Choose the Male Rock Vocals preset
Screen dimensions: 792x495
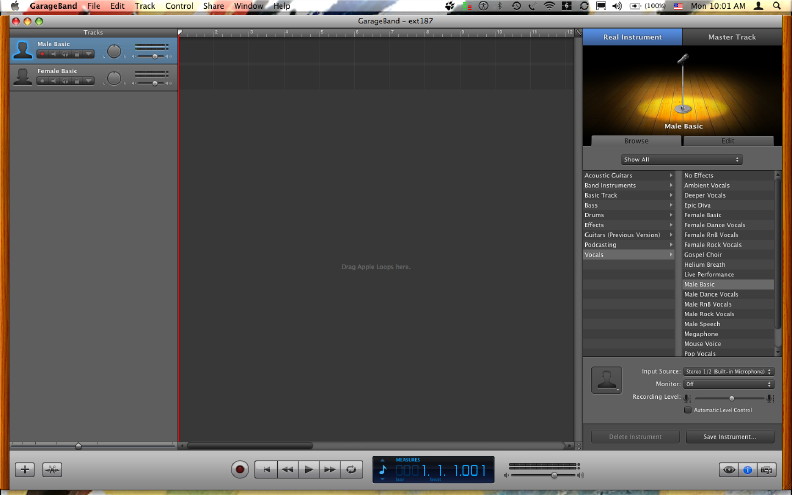(x=728, y=314)
